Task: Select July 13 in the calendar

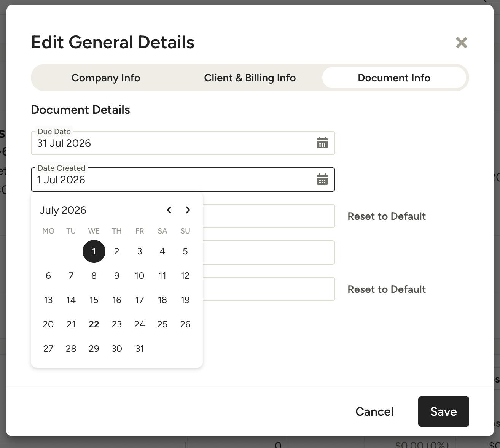Action: (x=48, y=300)
